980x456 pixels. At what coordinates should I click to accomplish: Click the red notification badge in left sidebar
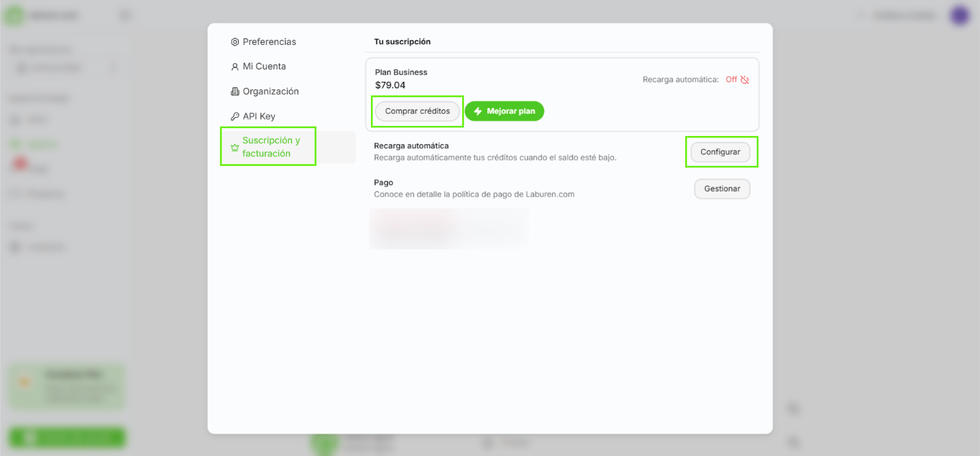coord(20,163)
